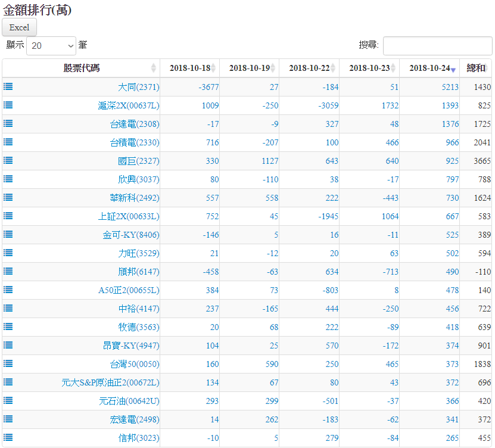This screenshot has height=448, width=495.
Task: Click the list icon in 宏達電(2498) row
Action: 8,419
